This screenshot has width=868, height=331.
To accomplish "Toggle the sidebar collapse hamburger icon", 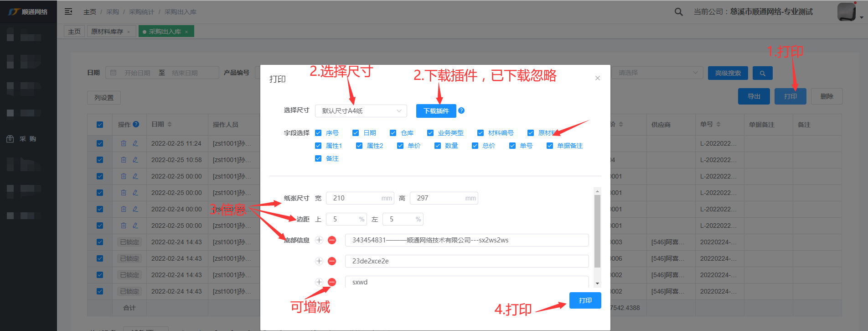I will click(68, 11).
